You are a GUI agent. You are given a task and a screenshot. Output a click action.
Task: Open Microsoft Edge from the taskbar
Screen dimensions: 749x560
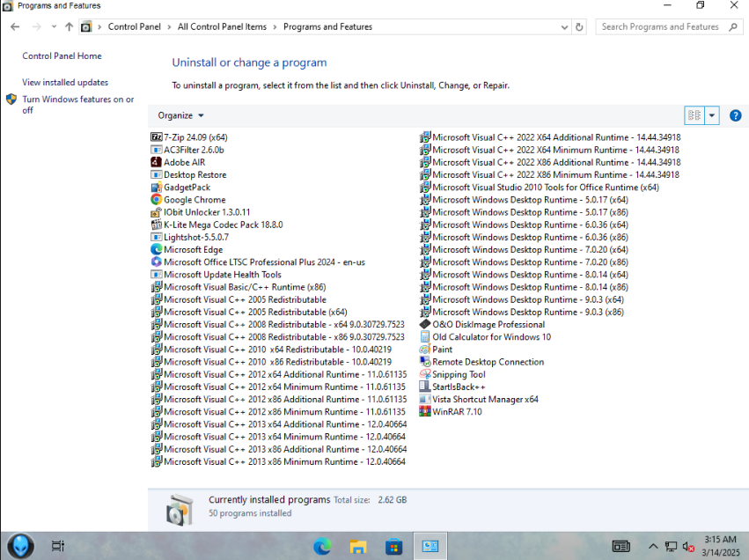pos(322,546)
